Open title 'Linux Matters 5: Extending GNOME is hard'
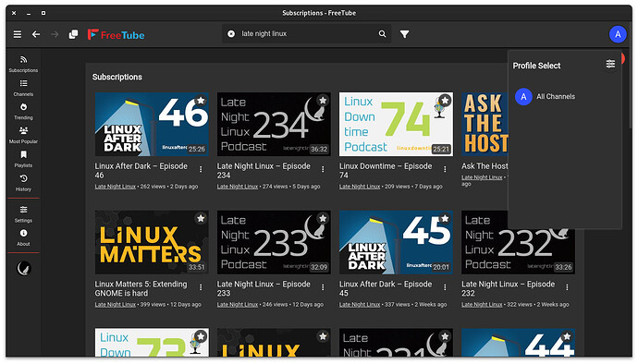Viewport: 638px width, 364px height. [x=141, y=288]
